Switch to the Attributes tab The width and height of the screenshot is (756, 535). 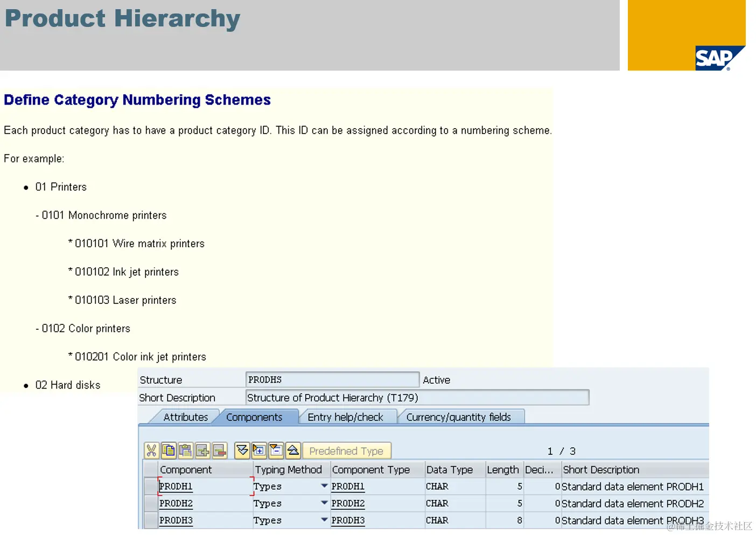(x=185, y=417)
